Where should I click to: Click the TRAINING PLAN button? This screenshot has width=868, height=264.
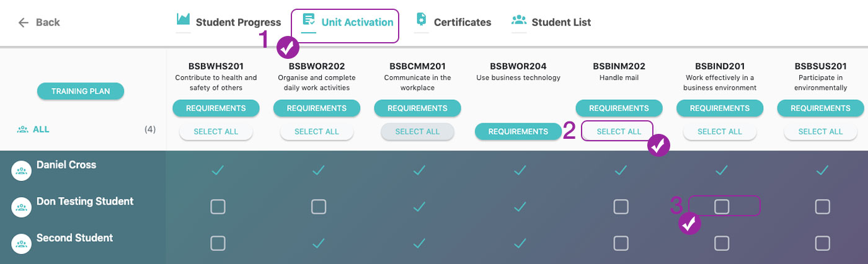pos(81,91)
